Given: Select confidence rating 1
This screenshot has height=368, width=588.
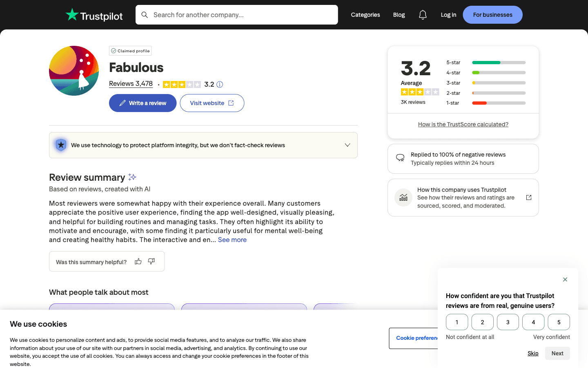Looking at the screenshot, I should tap(457, 322).
